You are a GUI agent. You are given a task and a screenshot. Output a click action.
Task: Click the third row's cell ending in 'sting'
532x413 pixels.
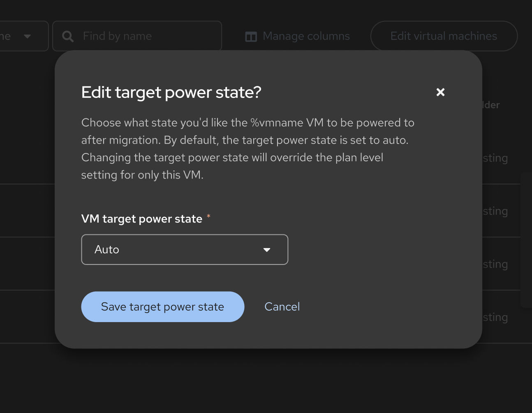point(495,264)
